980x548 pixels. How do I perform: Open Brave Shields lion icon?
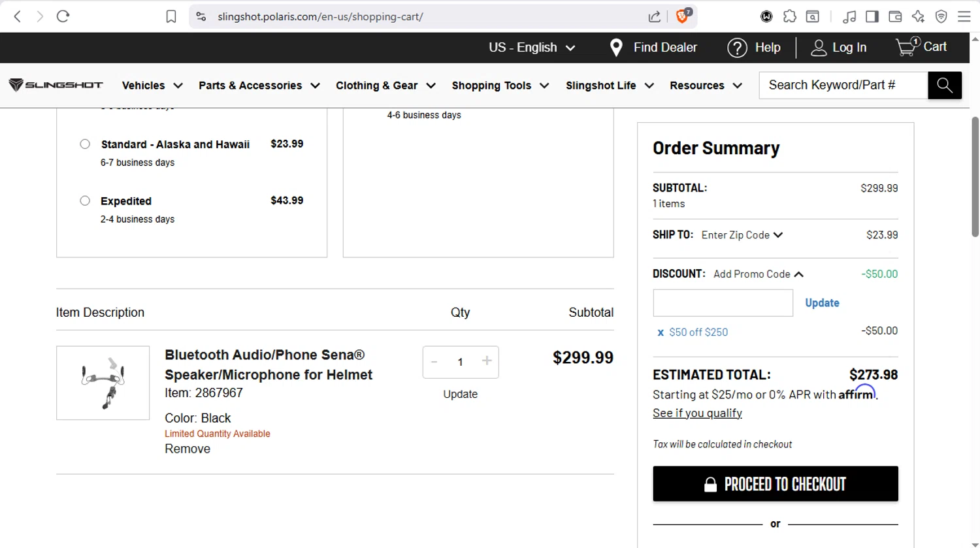click(683, 16)
